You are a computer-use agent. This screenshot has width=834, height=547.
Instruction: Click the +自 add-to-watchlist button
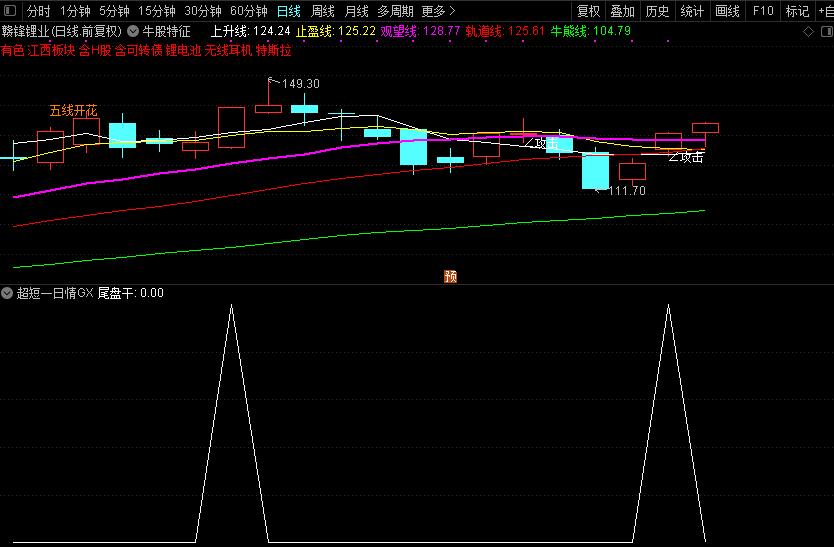pos(826,11)
